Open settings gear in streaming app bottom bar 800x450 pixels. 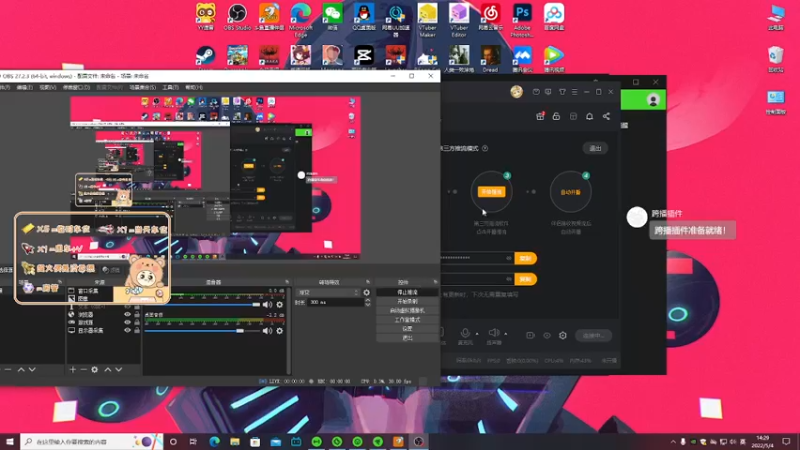(563, 335)
